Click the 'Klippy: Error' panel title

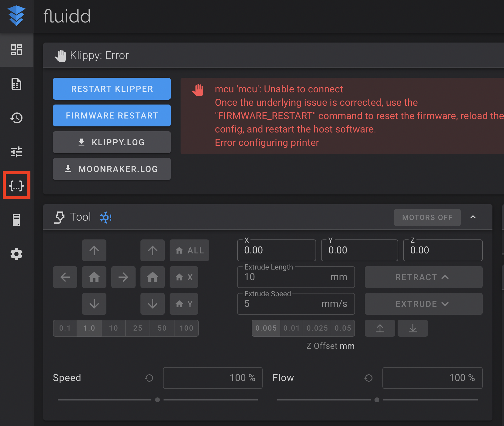99,56
